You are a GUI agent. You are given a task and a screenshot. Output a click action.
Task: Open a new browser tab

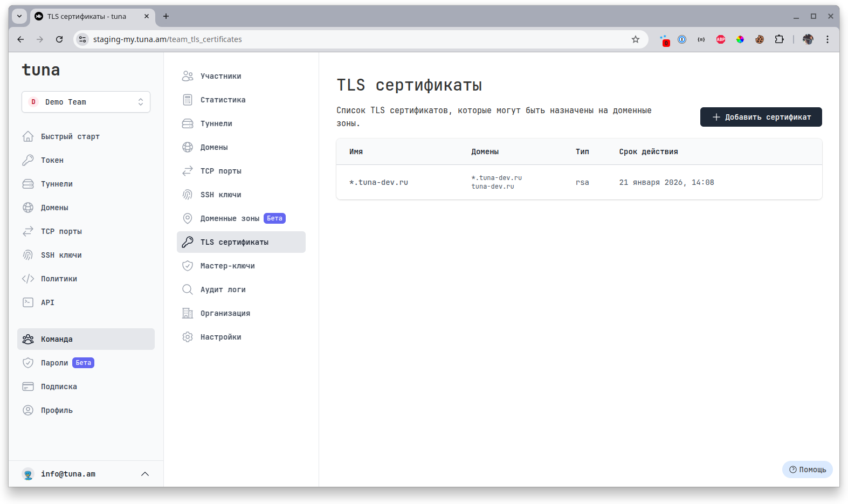pos(166,16)
